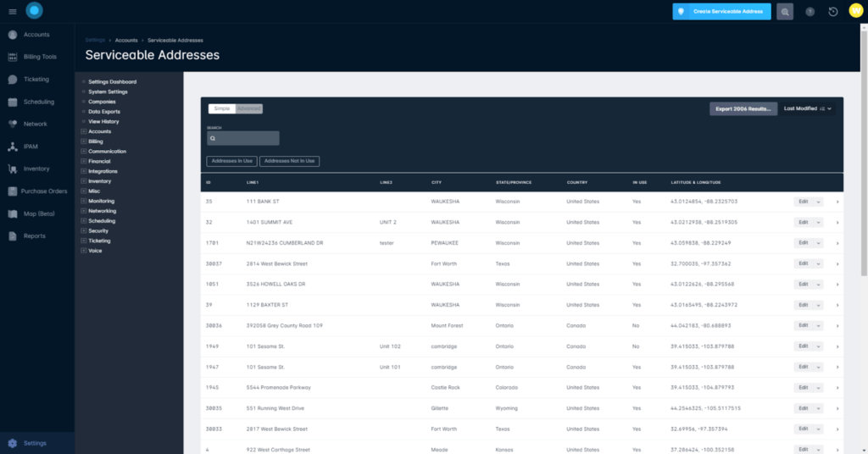Click the cell 5544 Promenade Parkway
Viewport: 868px width, 454px height.
coord(278,388)
